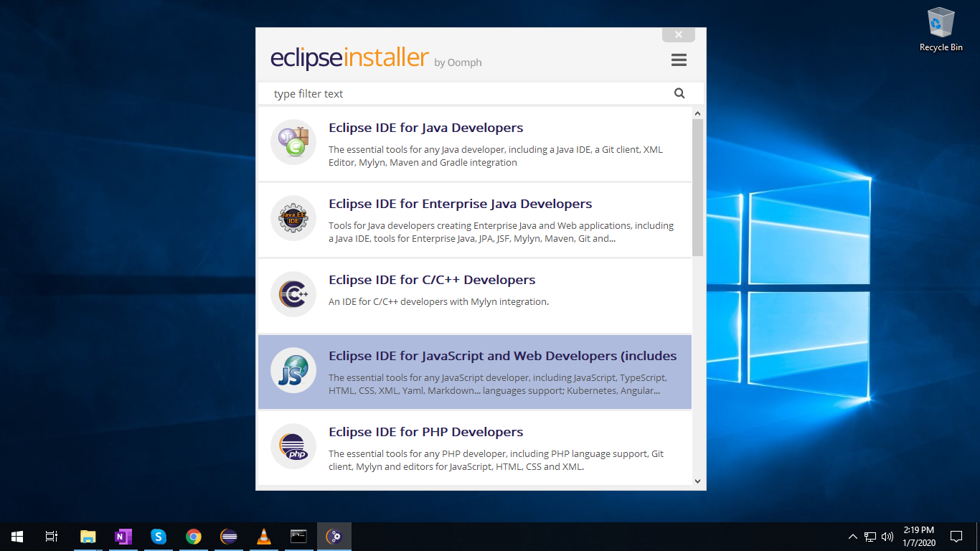This screenshot has height=551, width=980.
Task: Click the Java Developers package icon
Action: click(293, 142)
